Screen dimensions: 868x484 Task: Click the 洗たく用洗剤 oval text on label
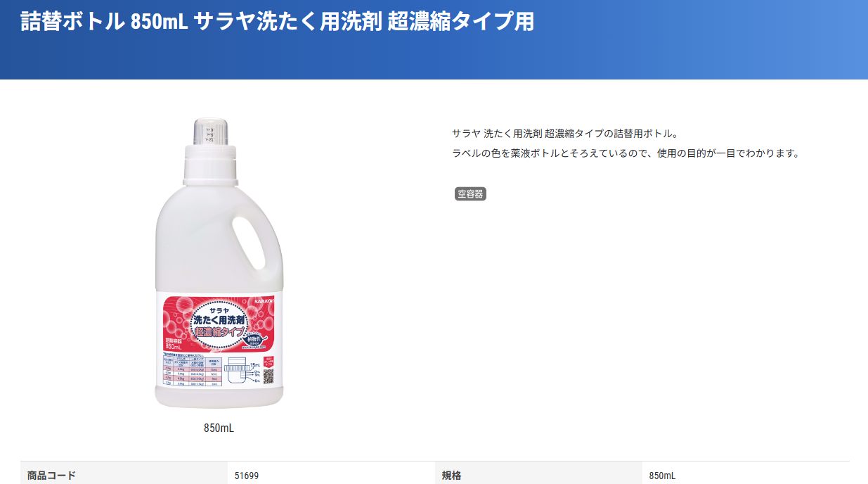[x=219, y=319]
